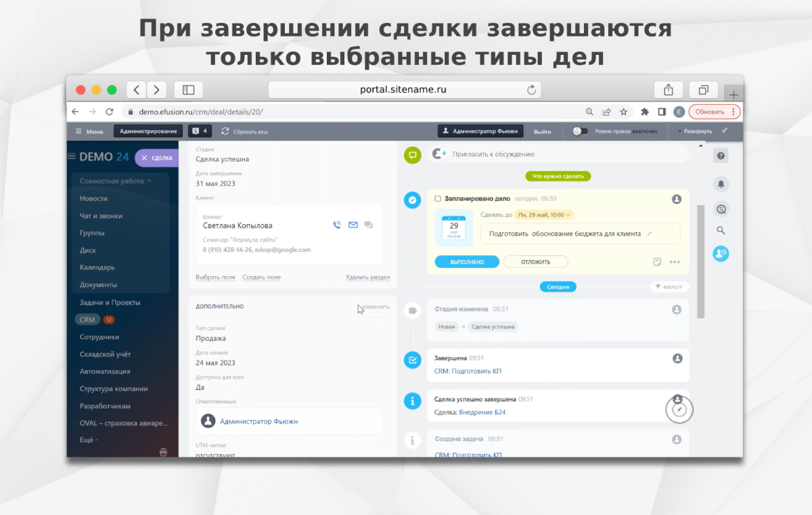Click the ВЫПОЛНЕНО button
Screen dimensions: 812x515
click(466, 261)
